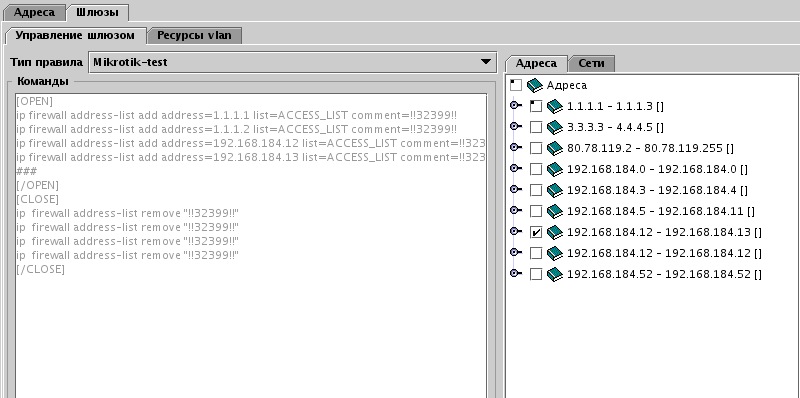Select the root Адреса tree label
This screenshot has width=800, height=398.
567,85
